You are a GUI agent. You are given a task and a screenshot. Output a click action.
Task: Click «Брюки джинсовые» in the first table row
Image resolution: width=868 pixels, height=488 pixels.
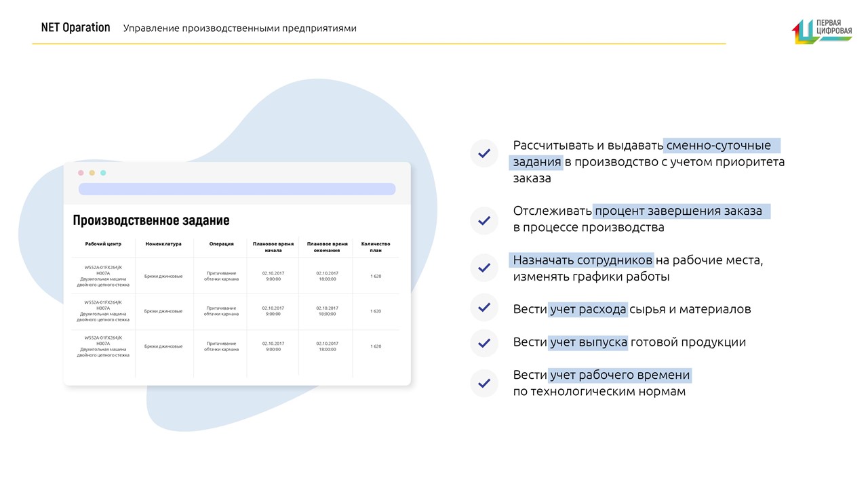[x=163, y=276]
